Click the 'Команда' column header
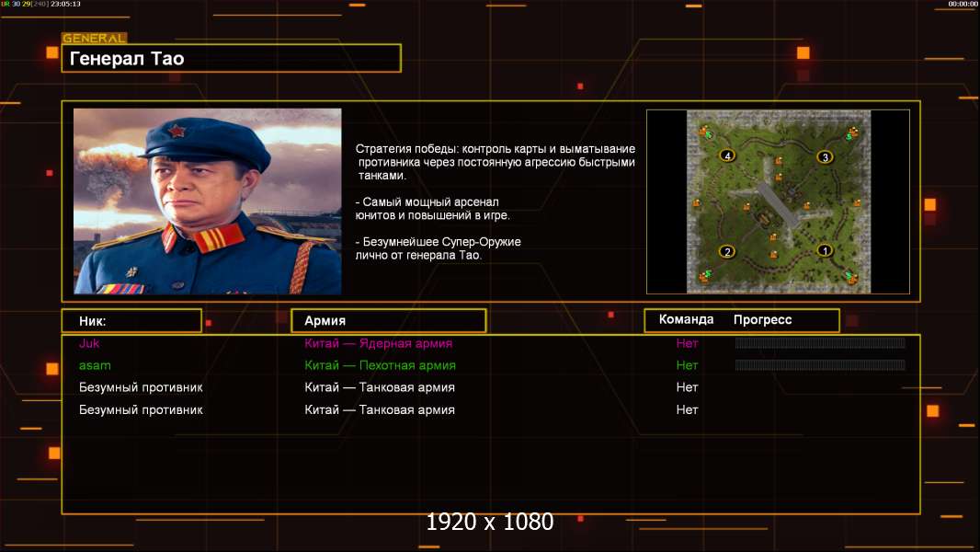The height and width of the screenshot is (552, 980). coord(686,319)
